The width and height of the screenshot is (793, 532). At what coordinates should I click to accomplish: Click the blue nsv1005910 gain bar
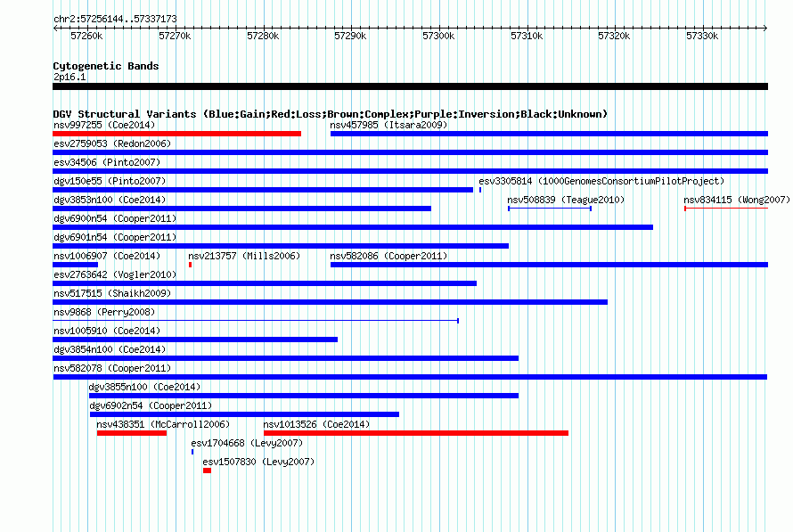[195, 340]
